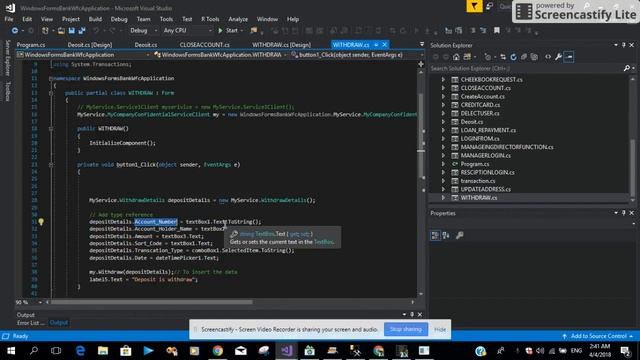Image resolution: width=640 pixels, height=360 pixels.
Task: Switch to the CLOSEACCOUNT.cs tab
Action: tap(204, 45)
